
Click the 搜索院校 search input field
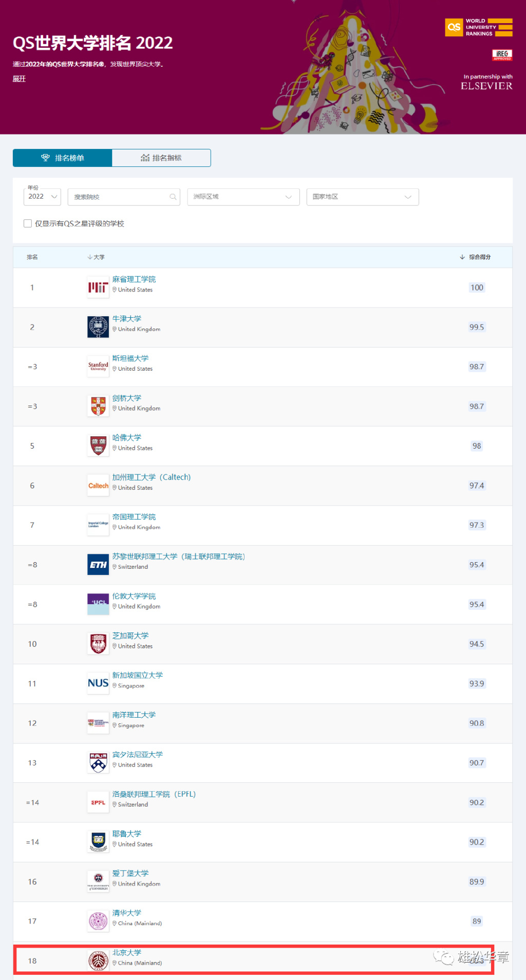[118, 197]
